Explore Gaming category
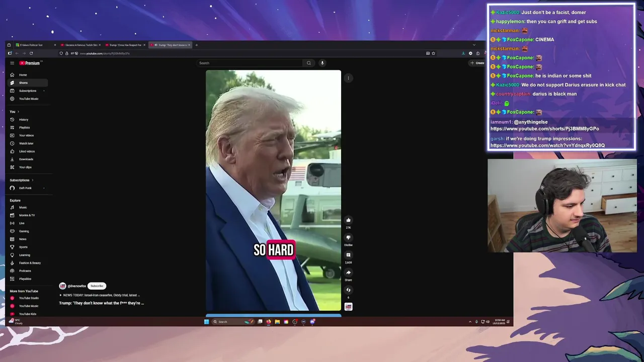 [28, 231]
